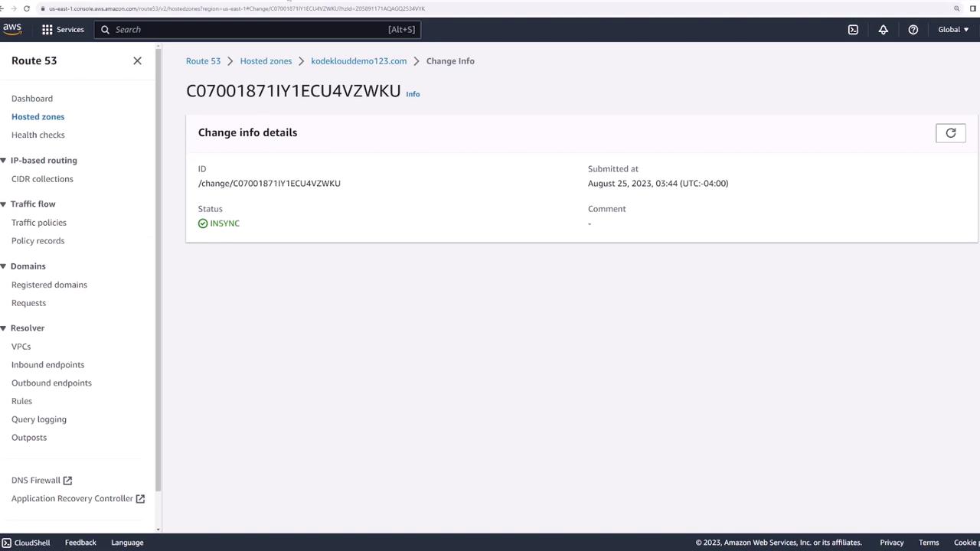The width and height of the screenshot is (980, 551).
Task: Open Resolver Rules
Action: pos(21,401)
